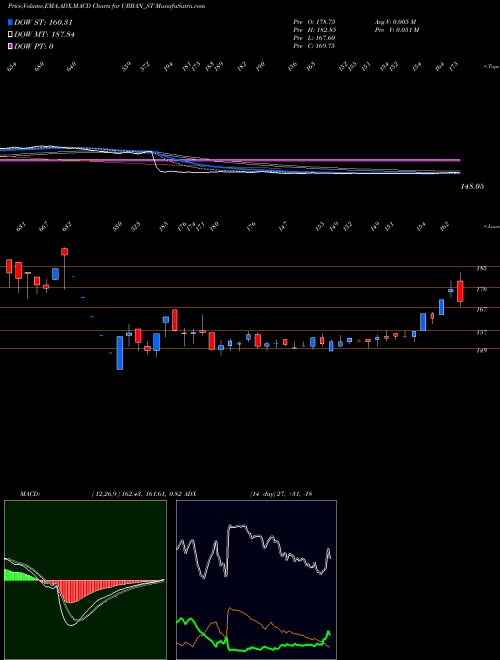Click the '(14 day) 27, +31, -18' ADX values
Viewport: 500px width, 660px height.
pyautogui.click(x=280, y=494)
